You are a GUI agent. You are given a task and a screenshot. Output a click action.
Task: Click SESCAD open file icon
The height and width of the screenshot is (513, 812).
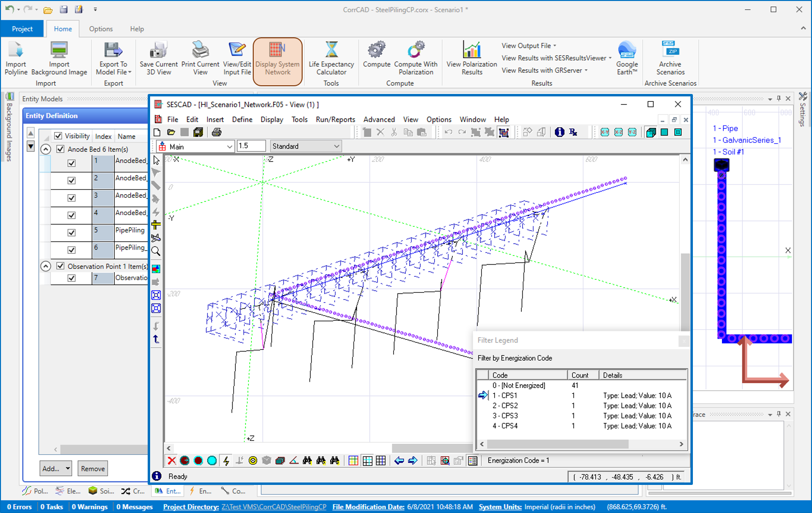coord(171,132)
